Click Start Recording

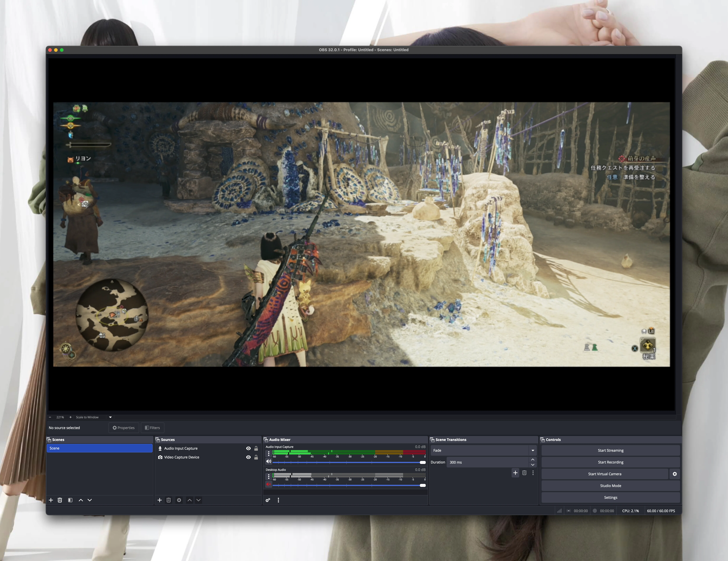[610, 462]
